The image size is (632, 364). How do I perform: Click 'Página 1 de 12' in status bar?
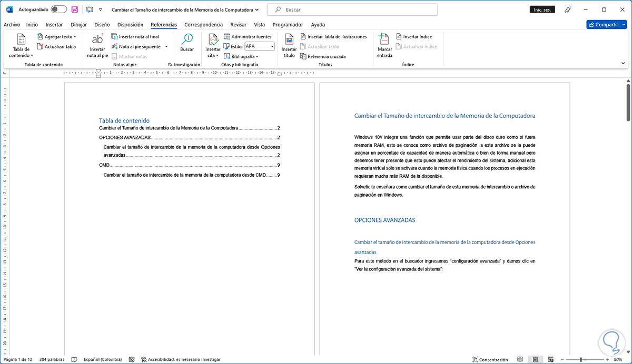(x=17, y=359)
